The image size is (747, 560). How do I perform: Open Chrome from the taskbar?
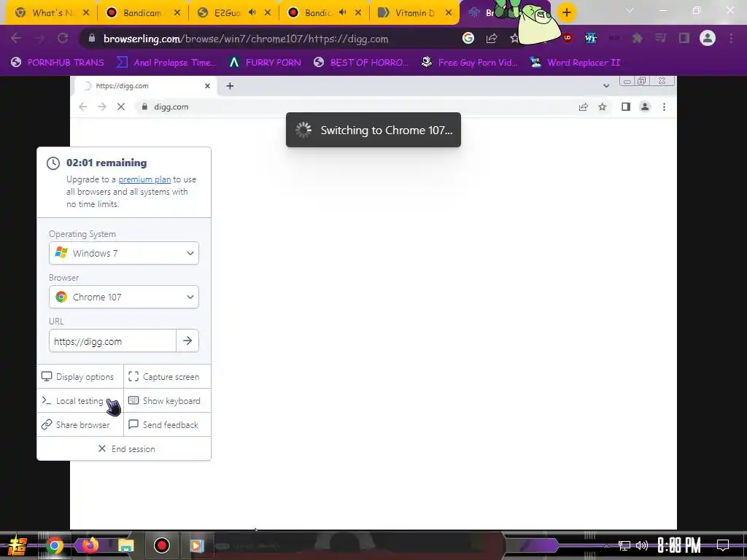point(54,545)
